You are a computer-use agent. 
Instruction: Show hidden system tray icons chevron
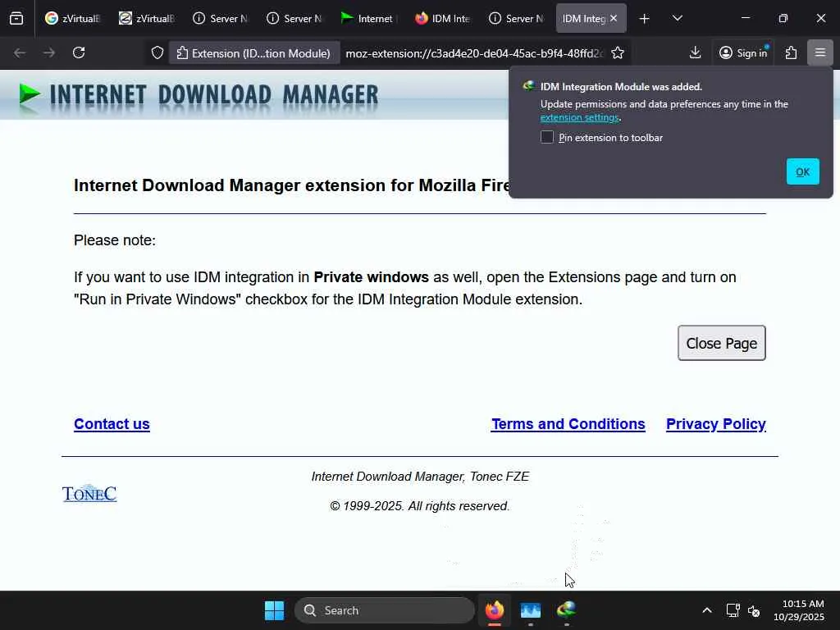pos(706,610)
